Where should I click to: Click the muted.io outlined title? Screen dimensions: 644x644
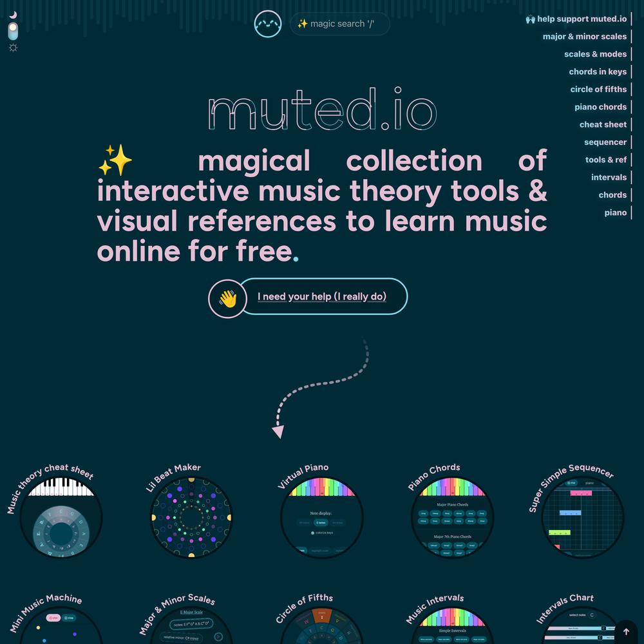tap(323, 109)
